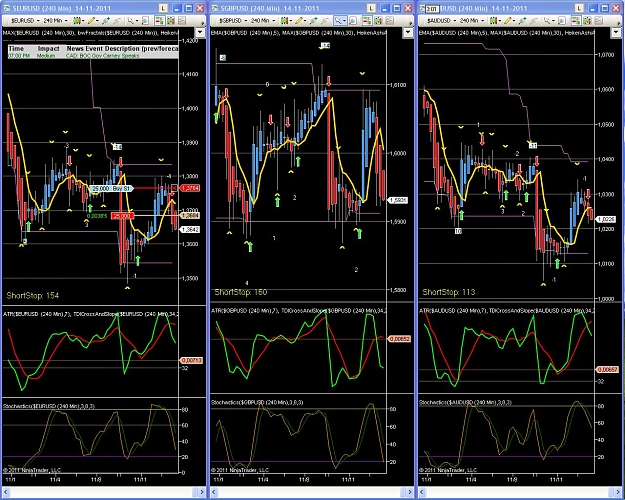Viewport: 625px width, 500px height.
Task: Click the pin-with-plus icon in the AUDUSD window
Action: 522,20
